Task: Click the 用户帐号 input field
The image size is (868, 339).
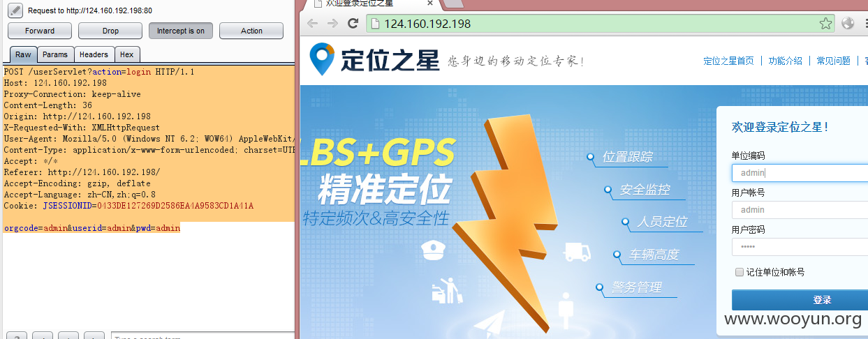Action: [x=800, y=210]
